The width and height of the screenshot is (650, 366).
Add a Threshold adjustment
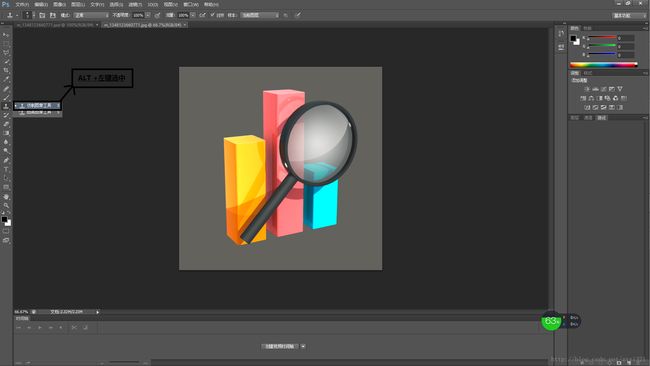click(604, 107)
